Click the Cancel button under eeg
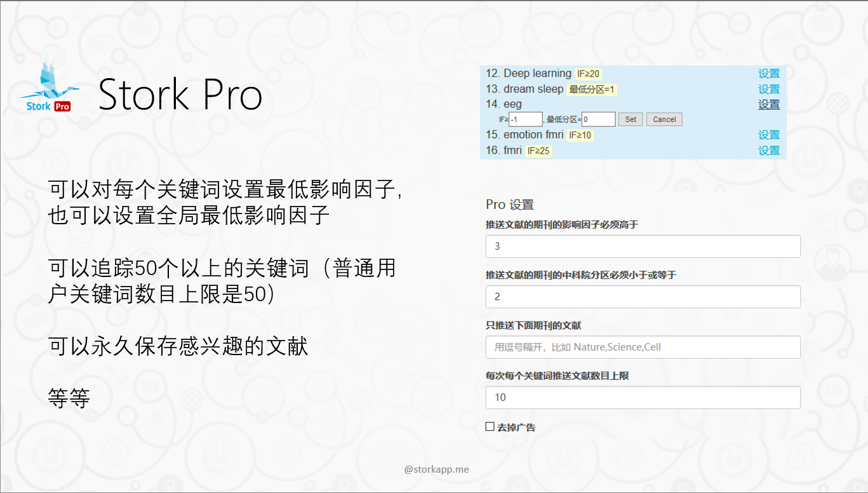Image resolution: width=868 pixels, height=493 pixels. click(x=664, y=119)
